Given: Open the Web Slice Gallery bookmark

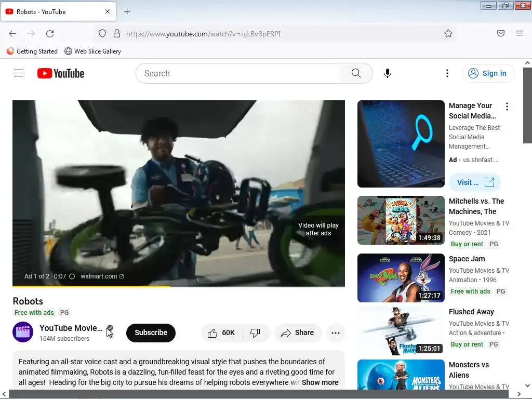Looking at the screenshot, I should click(93, 51).
